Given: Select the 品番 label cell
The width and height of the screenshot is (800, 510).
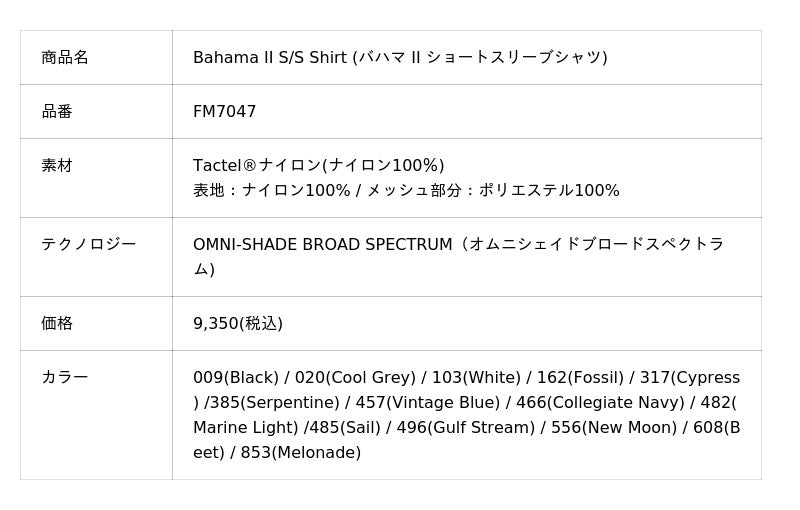Looking at the screenshot, I should (x=57, y=112).
